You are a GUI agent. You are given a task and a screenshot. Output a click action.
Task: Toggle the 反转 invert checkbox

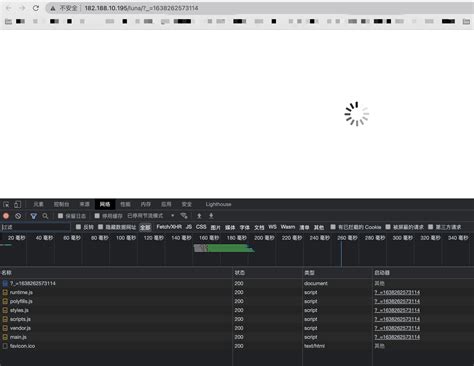[x=78, y=227]
